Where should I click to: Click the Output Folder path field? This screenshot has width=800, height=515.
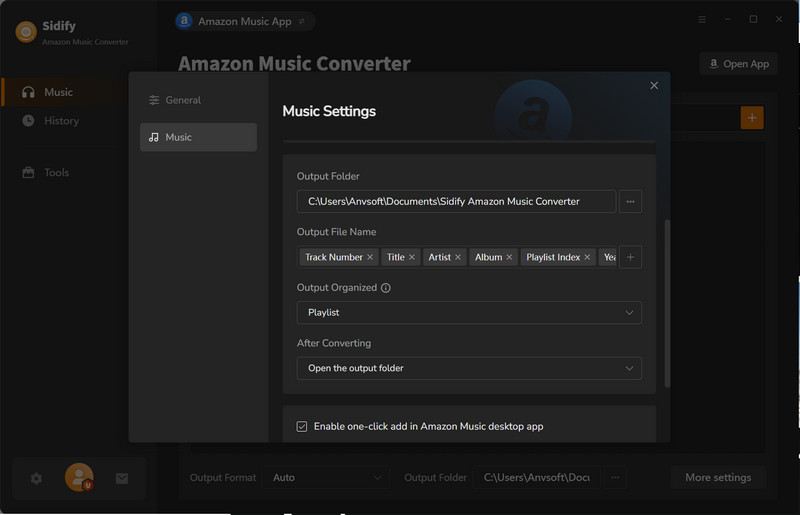456,202
